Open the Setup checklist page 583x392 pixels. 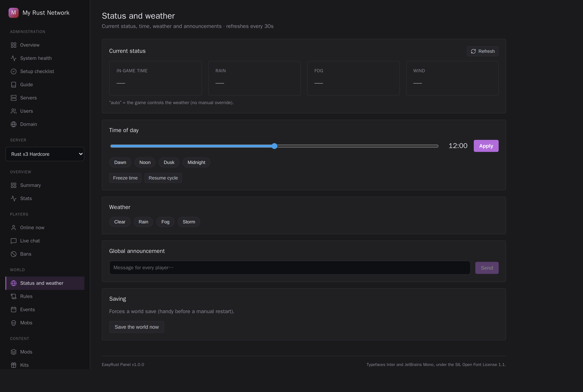click(x=45, y=71)
